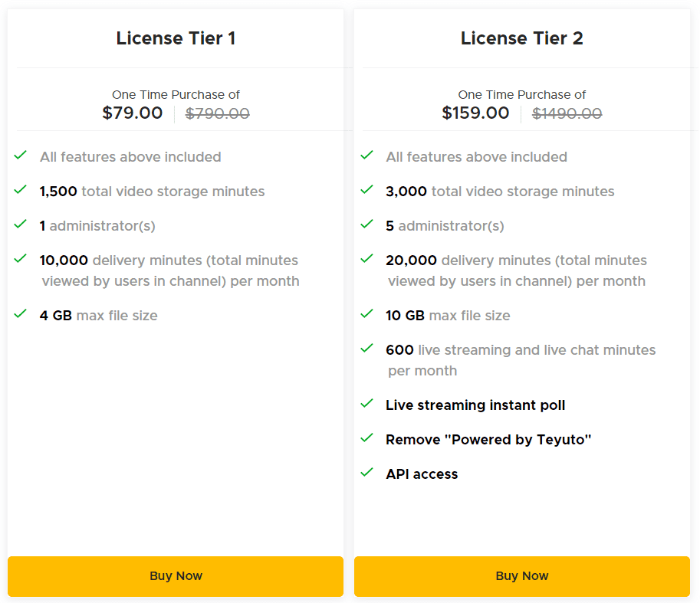The image size is (700, 603).
Task: Click the crossed-out $790.00 price
Action: [218, 114]
